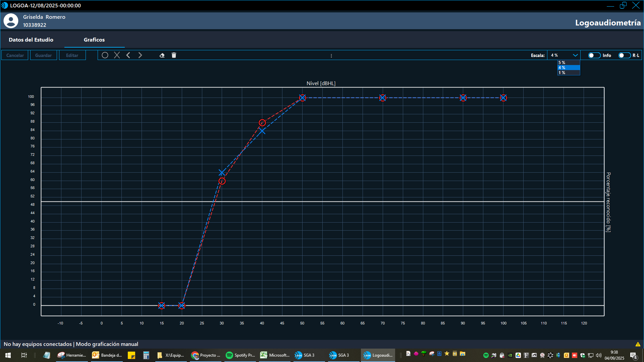The width and height of the screenshot is (644, 362).
Task: Switch to Datos del Estudio tab
Action: click(31, 40)
